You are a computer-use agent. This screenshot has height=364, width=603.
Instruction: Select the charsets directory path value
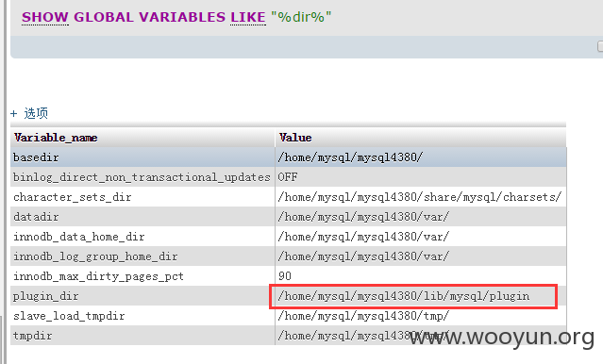tap(420, 197)
